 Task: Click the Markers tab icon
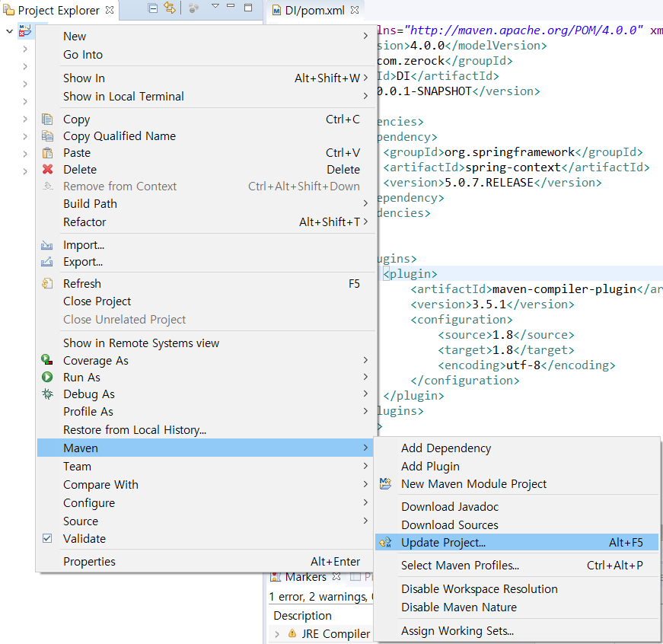[276, 577]
